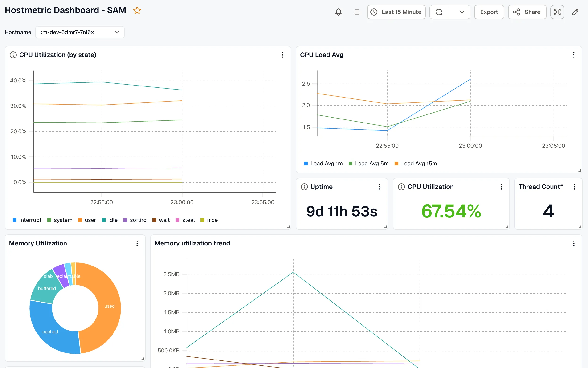The image size is (588, 368).
Task: Toggle Load Avg 15m series in legend
Action: point(416,164)
